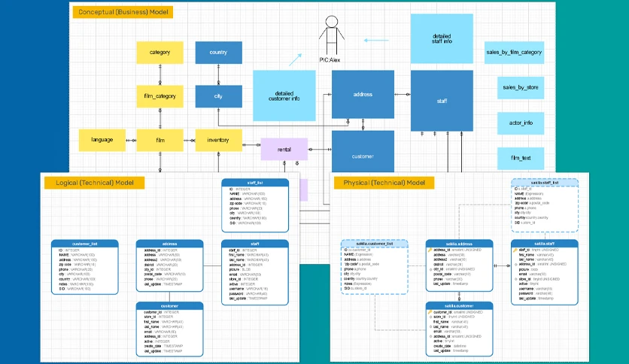Select the sakila.staff table header
The image size is (629, 364).
545,244
